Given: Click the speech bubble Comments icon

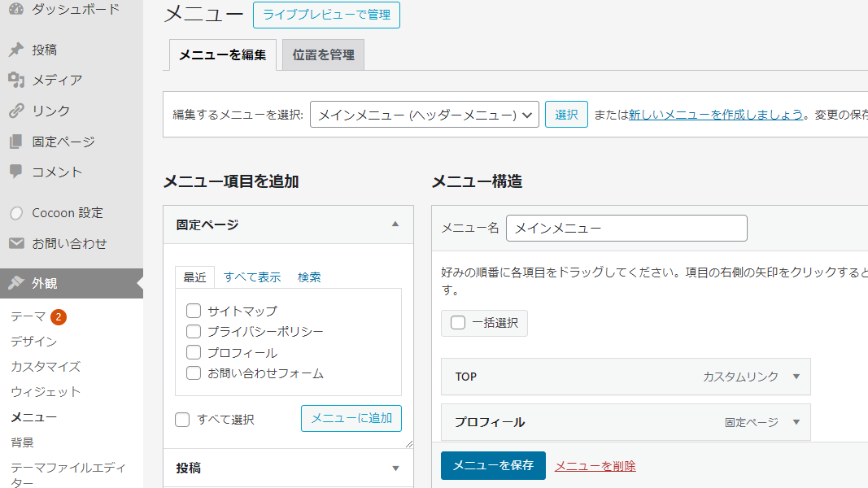Looking at the screenshot, I should tap(16, 172).
